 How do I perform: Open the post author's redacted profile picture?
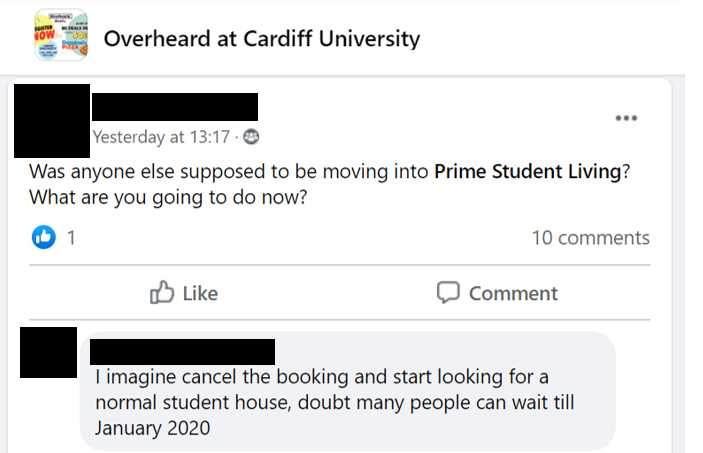pyautogui.click(x=52, y=121)
